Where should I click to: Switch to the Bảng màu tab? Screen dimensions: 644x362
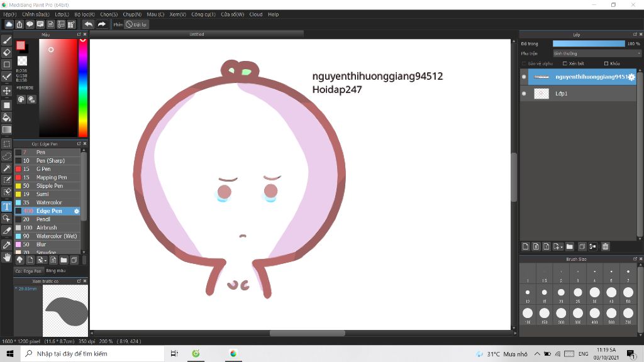point(56,271)
